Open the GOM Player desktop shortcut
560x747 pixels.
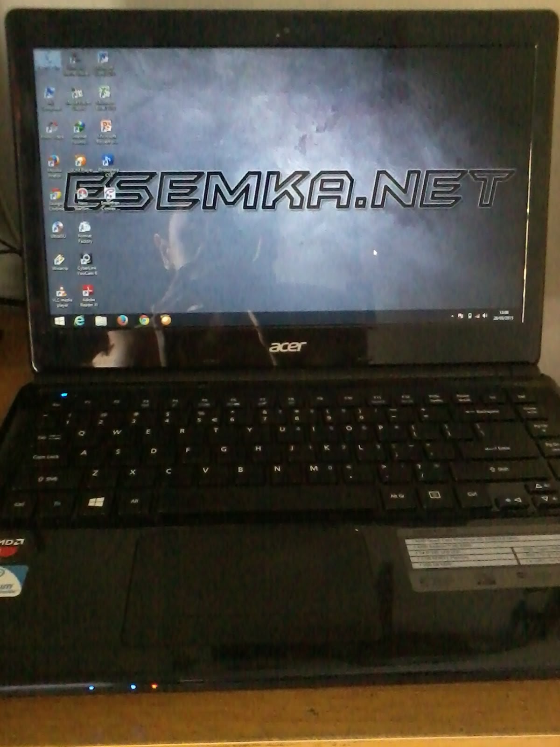point(80,164)
